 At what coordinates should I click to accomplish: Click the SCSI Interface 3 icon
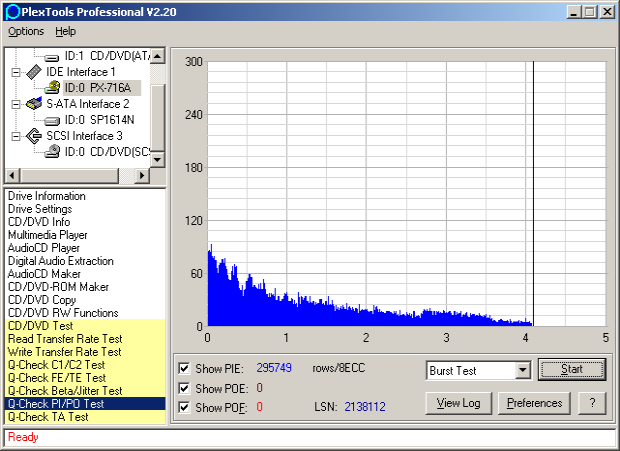point(34,136)
